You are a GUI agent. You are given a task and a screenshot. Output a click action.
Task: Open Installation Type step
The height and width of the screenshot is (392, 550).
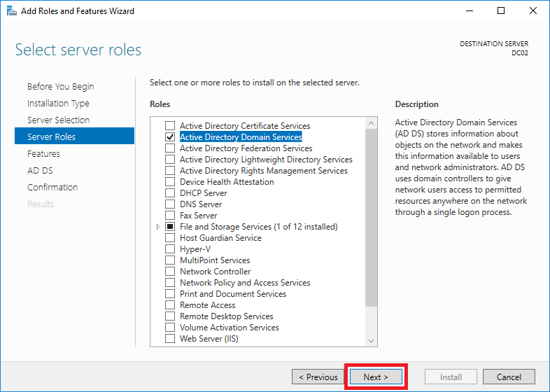[x=58, y=103]
